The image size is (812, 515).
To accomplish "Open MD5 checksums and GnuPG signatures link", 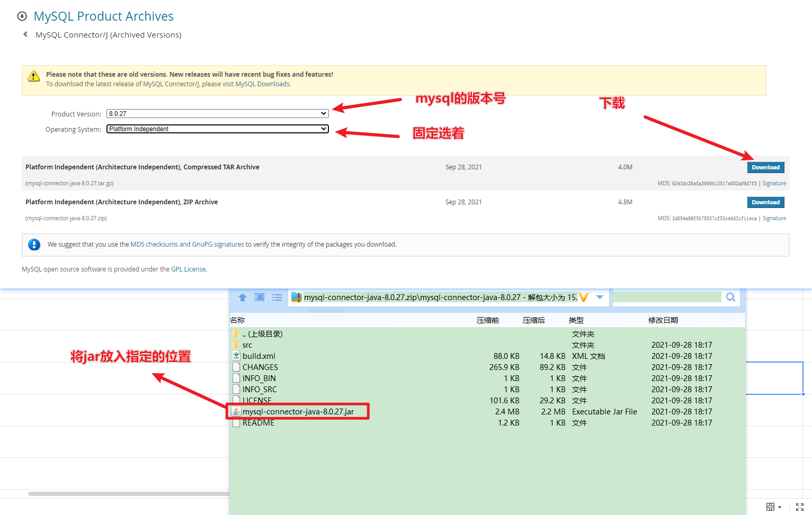I will (x=188, y=245).
